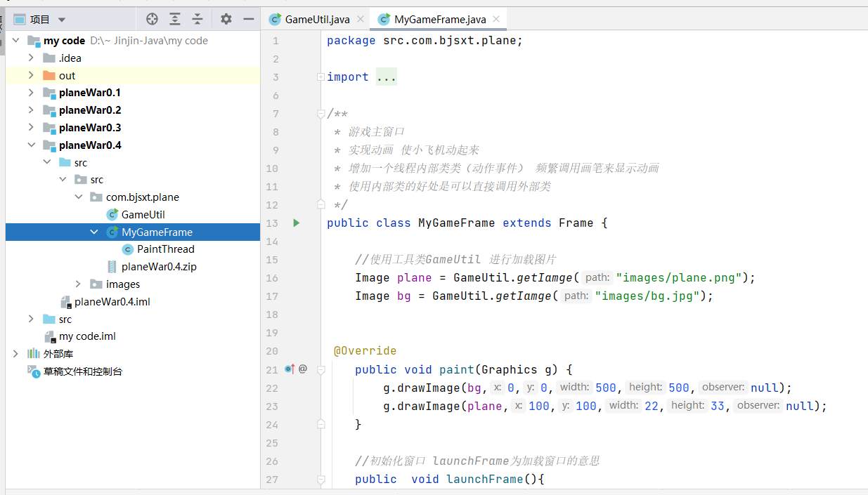Image resolution: width=868 pixels, height=495 pixels.
Task: Fold the paint method at line 21
Action: [320, 369]
